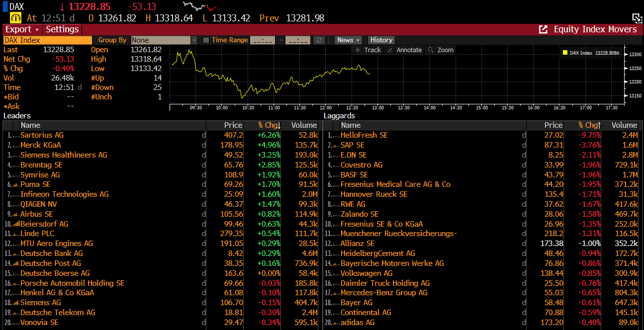Click the pop-out icon beside Equity Index Movers
This screenshot has height=330, width=644.
[543, 29]
